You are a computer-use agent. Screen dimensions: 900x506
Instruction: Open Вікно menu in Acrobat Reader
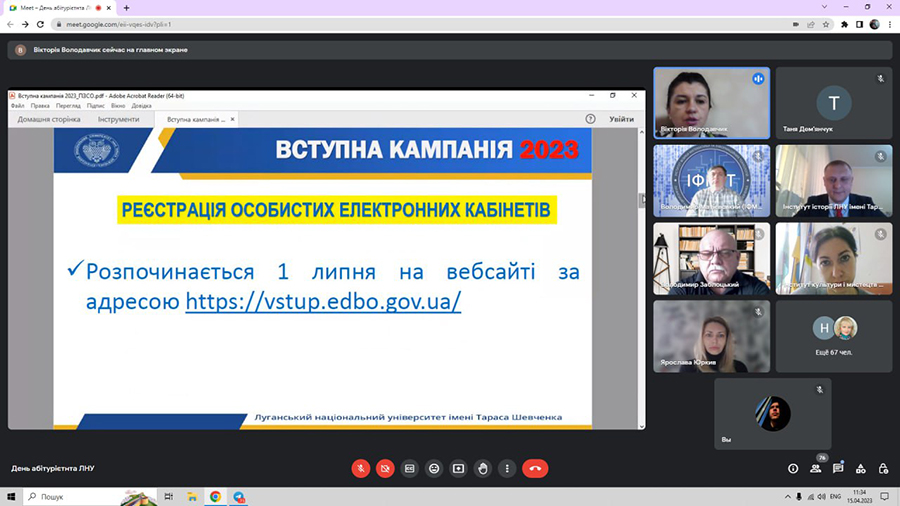[118, 106]
